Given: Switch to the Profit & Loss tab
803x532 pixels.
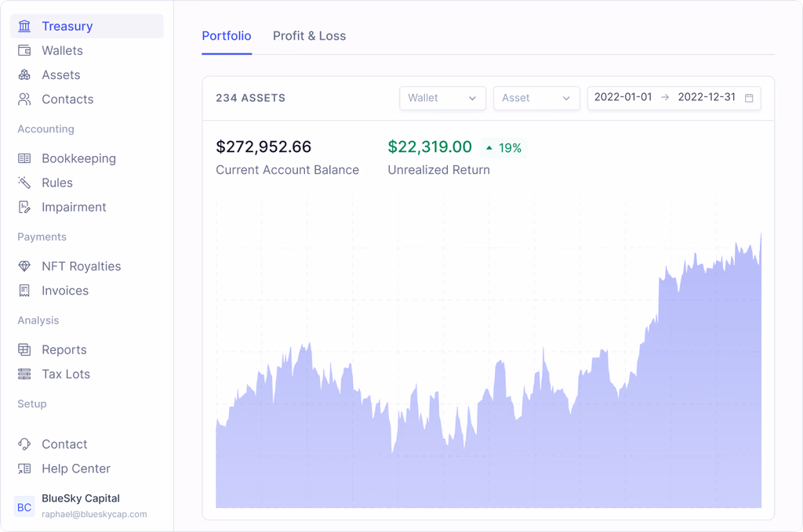Looking at the screenshot, I should click(x=309, y=36).
